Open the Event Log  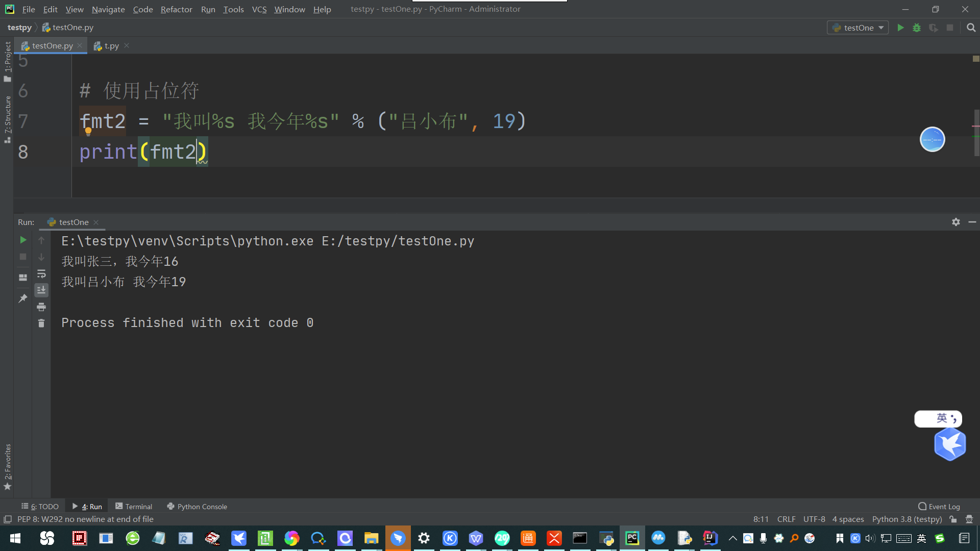[x=939, y=506]
